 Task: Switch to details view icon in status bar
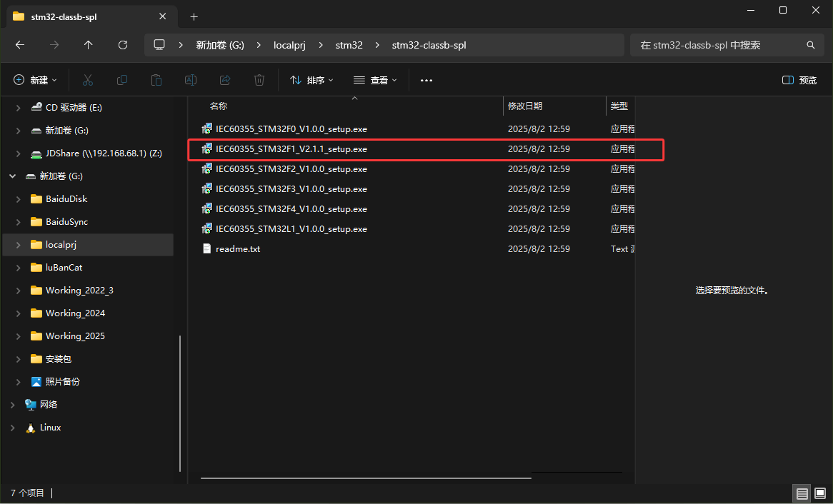point(802,494)
